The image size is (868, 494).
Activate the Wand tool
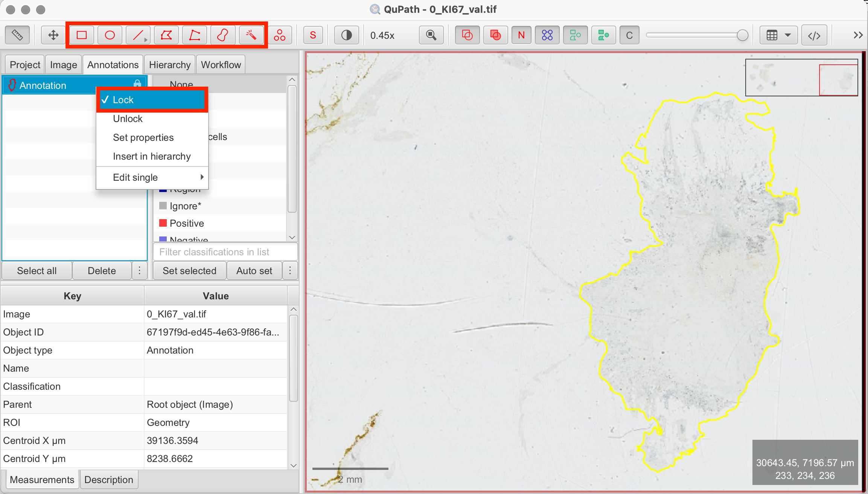(x=251, y=35)
